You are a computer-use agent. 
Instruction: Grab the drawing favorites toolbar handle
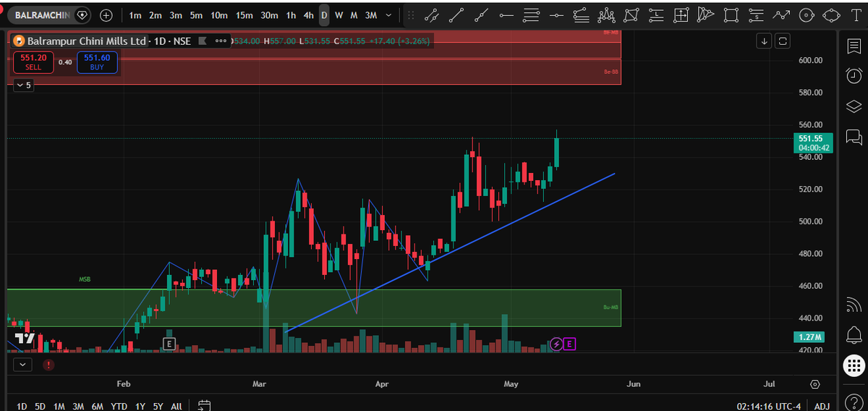[411, 14]
